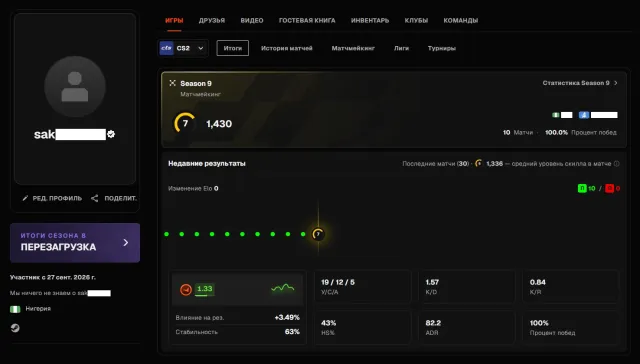
Task: Click the +3.49% Влияние на рез. value
Action: click(287, 317)
